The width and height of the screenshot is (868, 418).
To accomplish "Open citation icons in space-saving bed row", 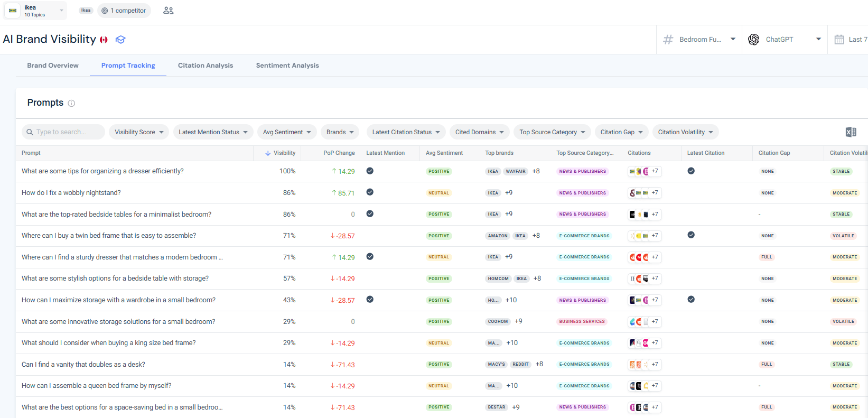I will (645, 407).
